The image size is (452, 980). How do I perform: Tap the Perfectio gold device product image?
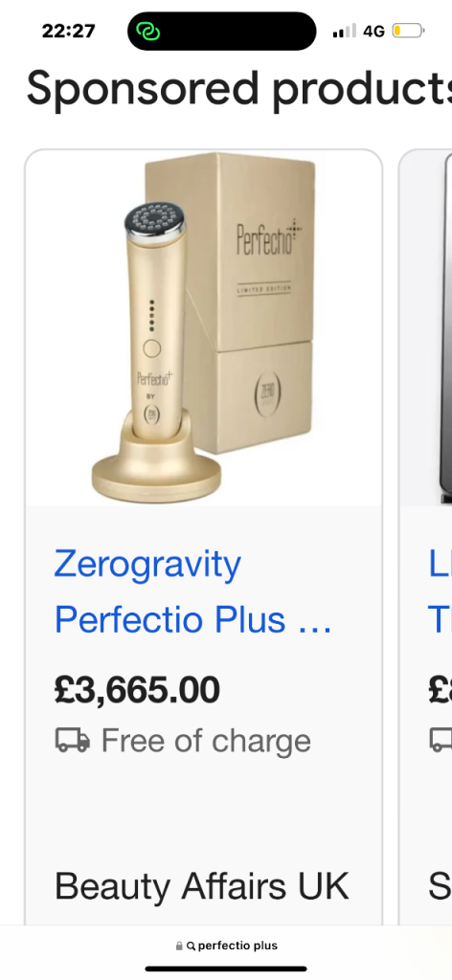[204, 328]
